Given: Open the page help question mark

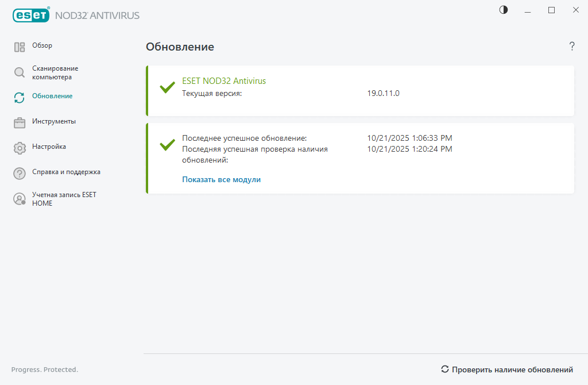Looking at the screenshot, I should tap(572, 47).
